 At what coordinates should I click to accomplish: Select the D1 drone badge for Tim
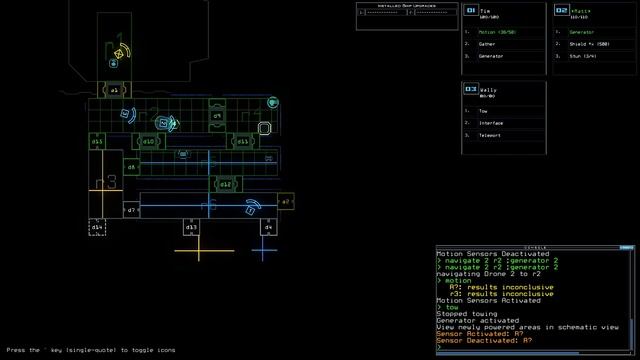(x=471, y=10)
